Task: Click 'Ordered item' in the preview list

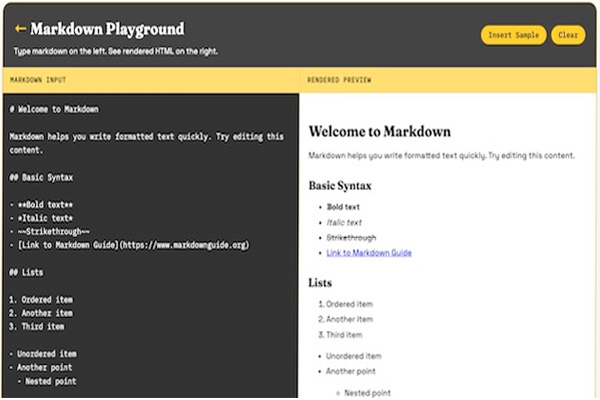Action: pyautogui.click(x=349, y=304)
